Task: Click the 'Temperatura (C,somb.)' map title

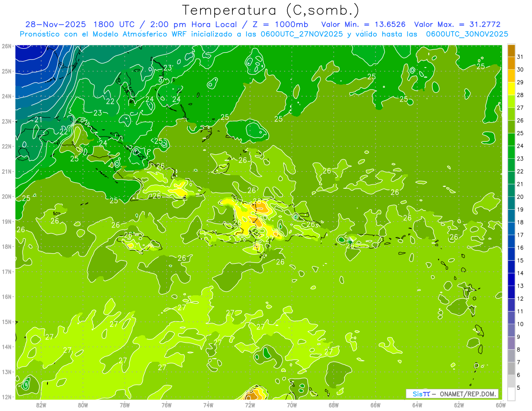Action: (270, 10)
